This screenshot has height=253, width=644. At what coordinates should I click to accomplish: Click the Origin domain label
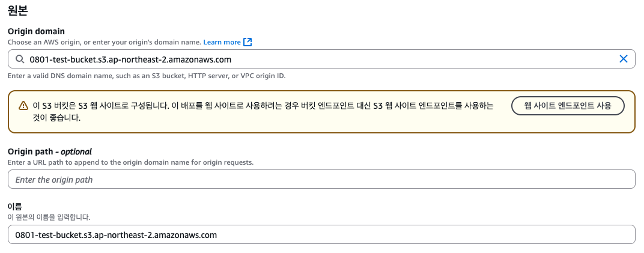click(36, 32)
